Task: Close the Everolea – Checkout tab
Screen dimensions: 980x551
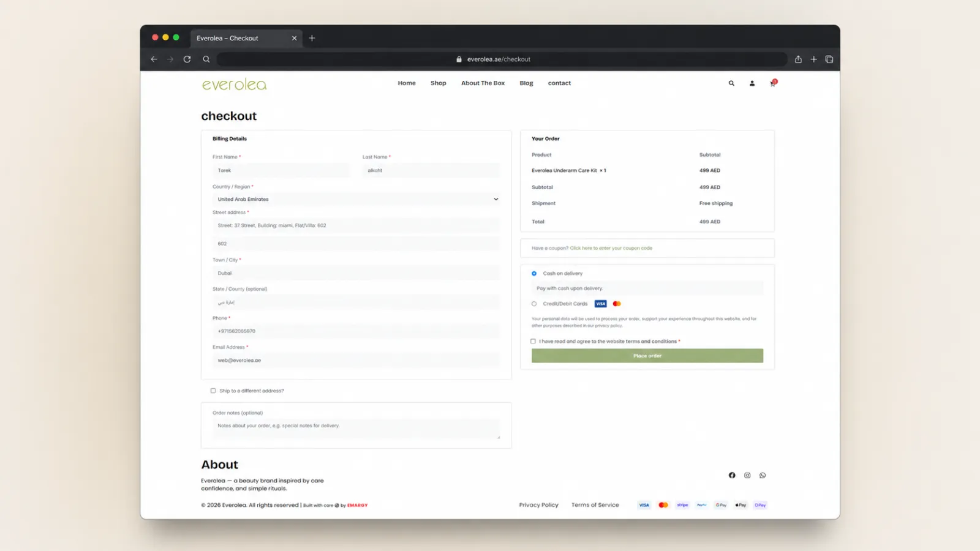Action: click(294, 38)
